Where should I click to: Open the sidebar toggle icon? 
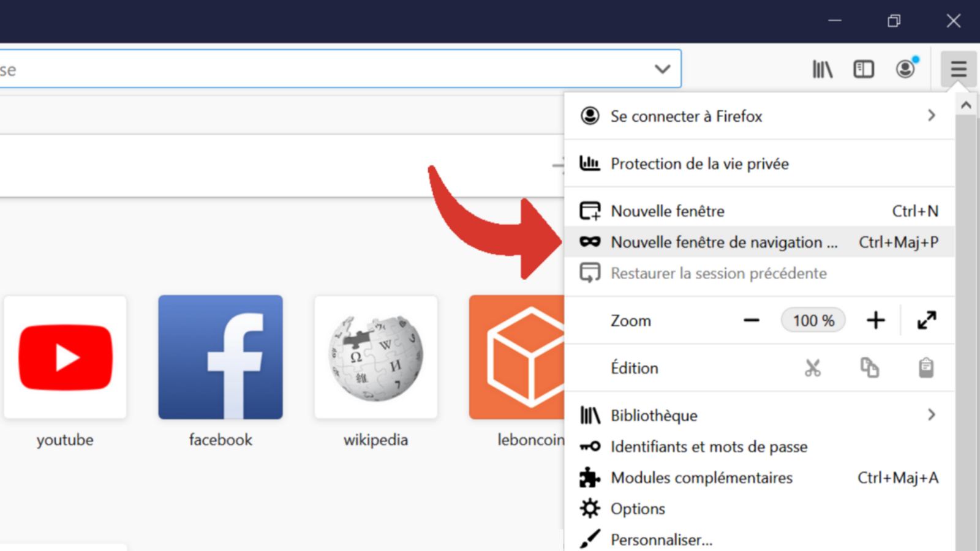864,69
